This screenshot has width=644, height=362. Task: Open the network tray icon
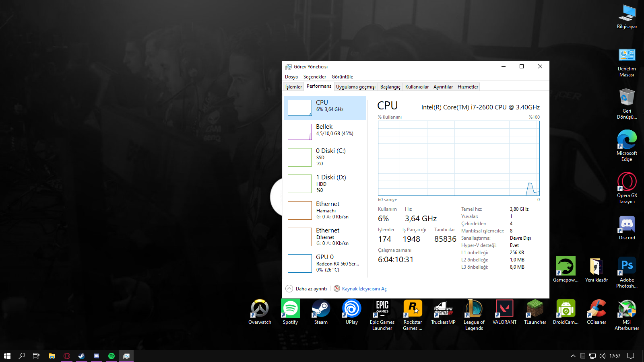point(592,356)
